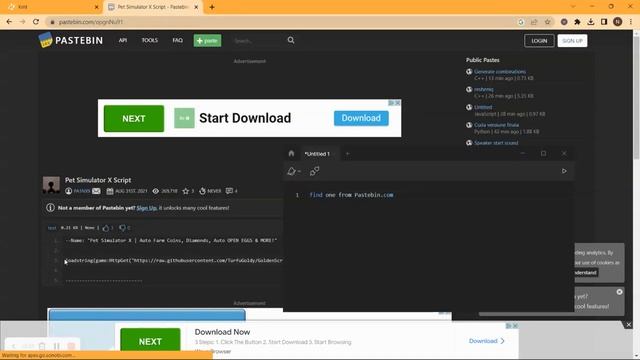The width and height of the screenshot is (640, 360).
Task: Open the tab search chevron in title bar
Action: pyautogui.click(x=573, y=7)
